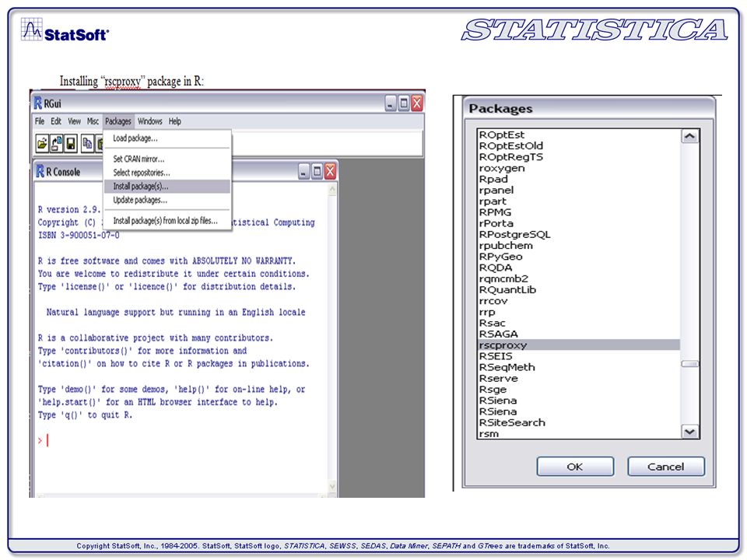Select Rsac in the Packages list

click(579, 323)
